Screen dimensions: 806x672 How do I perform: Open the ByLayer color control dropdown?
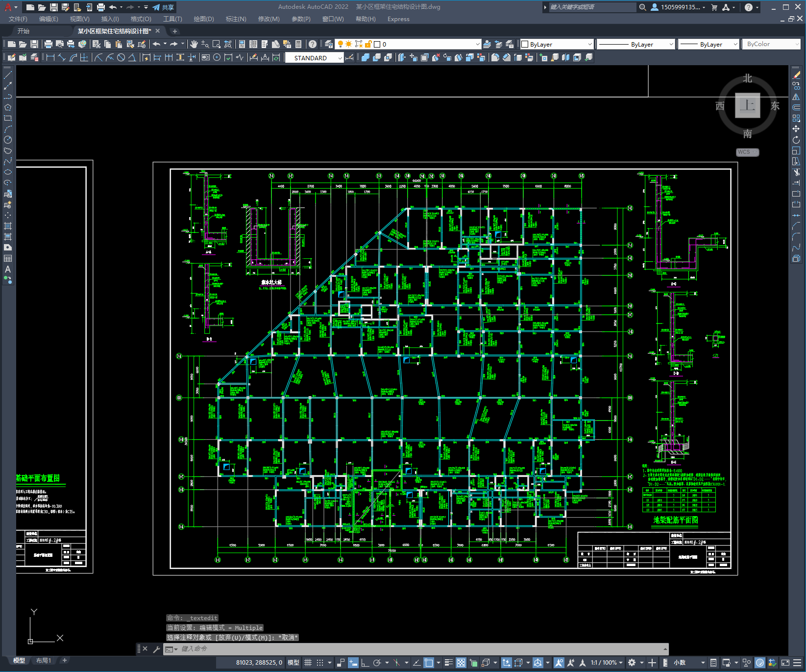[x=557, y=44]
